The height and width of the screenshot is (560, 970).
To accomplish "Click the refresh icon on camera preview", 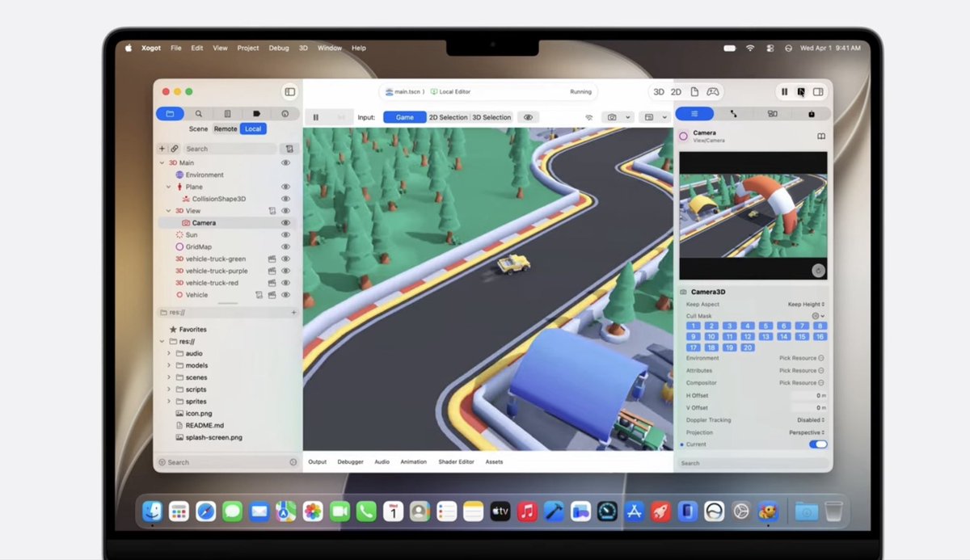I will point(819,270).
